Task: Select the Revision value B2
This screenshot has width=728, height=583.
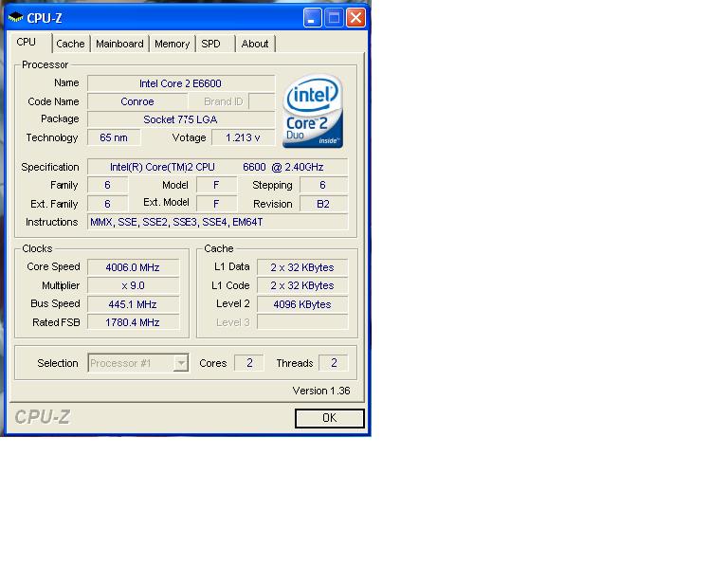Action: [x=323, y=204]
